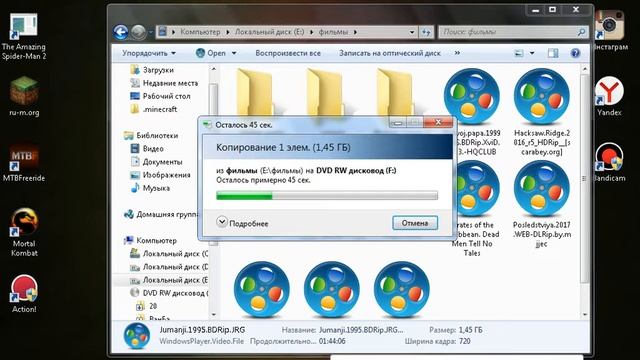The width and height of the screenshot is (640, 360).
Task: Open the dropdown arrow next to Open
Action: point(234,53)
